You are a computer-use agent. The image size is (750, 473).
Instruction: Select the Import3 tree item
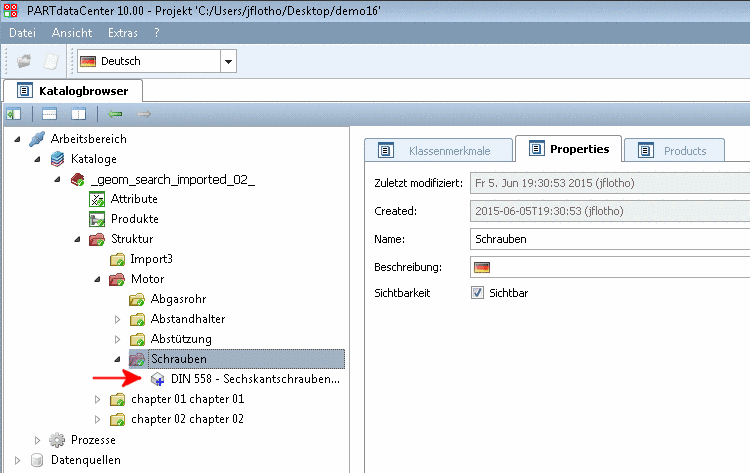click(151, 259)
